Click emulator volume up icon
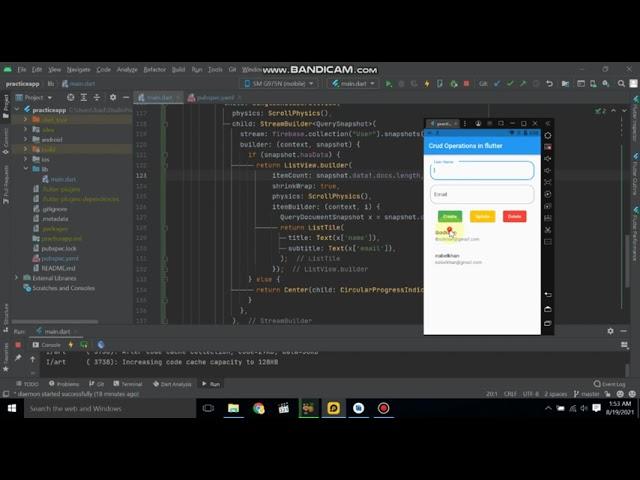 click(548, 158)
